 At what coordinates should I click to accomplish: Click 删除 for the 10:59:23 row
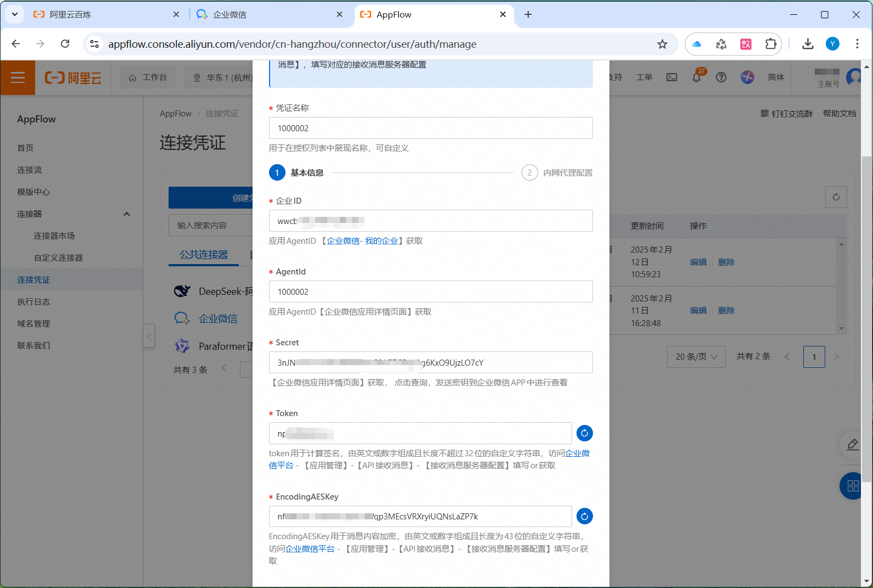(726, 262)
